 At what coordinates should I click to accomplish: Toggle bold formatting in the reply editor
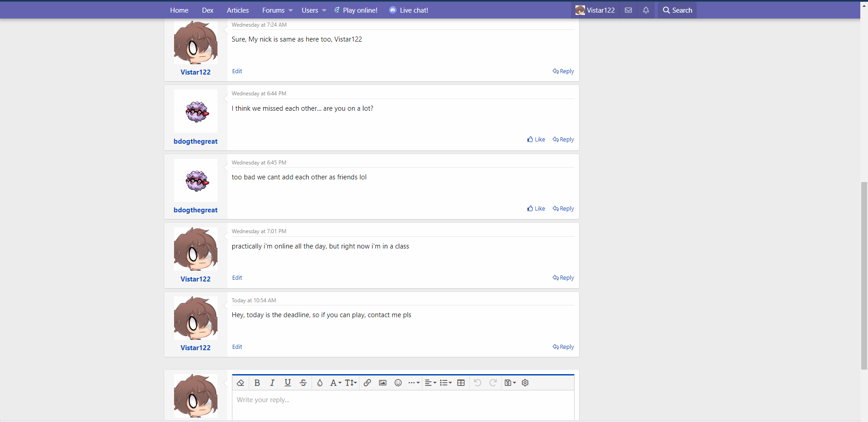click(x=257, y=383)
